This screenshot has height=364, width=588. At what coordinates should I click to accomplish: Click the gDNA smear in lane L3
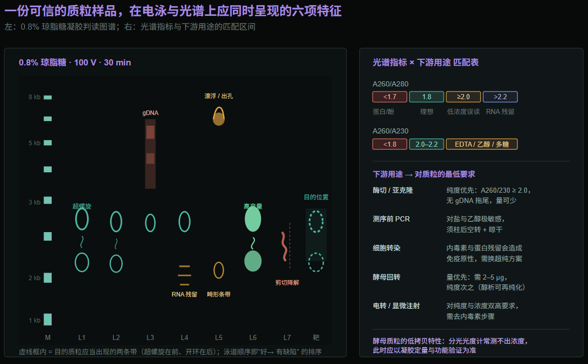pyautogui.click(x=150, y=154)
